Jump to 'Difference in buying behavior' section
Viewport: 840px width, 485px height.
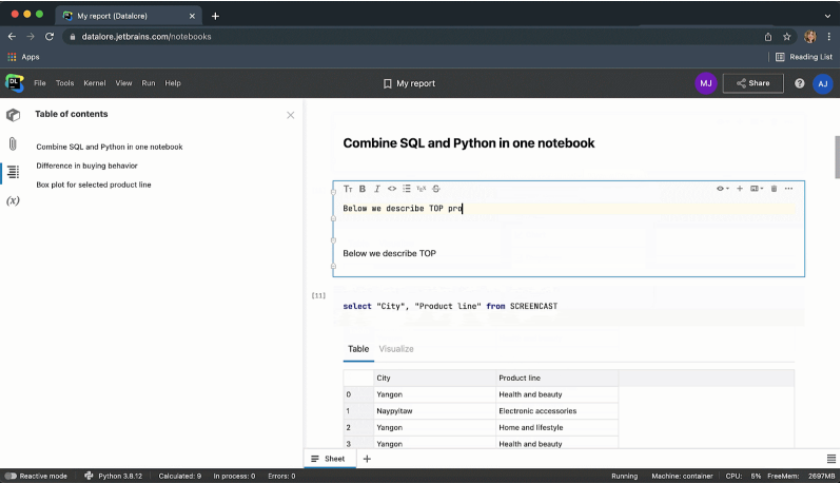tap(87, 166)
